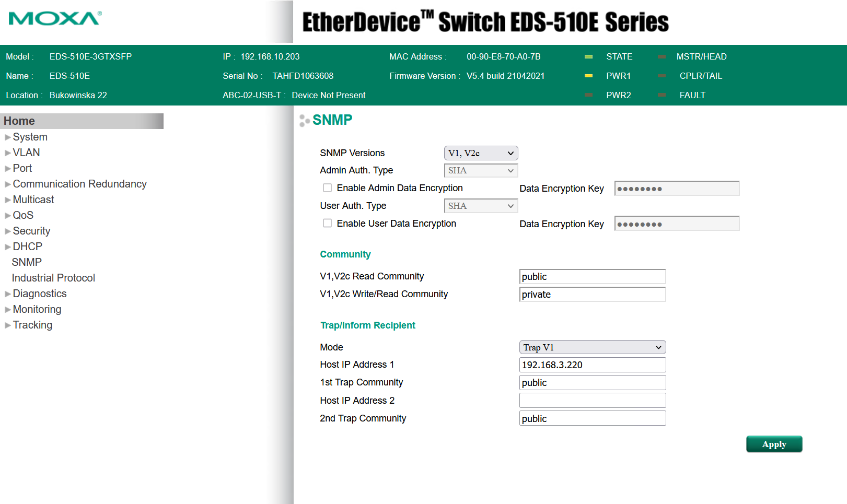Image resolution: width=847 pixels, height=504 pixels.
Task: Expand the QoS menu arrow
Action: point(7,216)
